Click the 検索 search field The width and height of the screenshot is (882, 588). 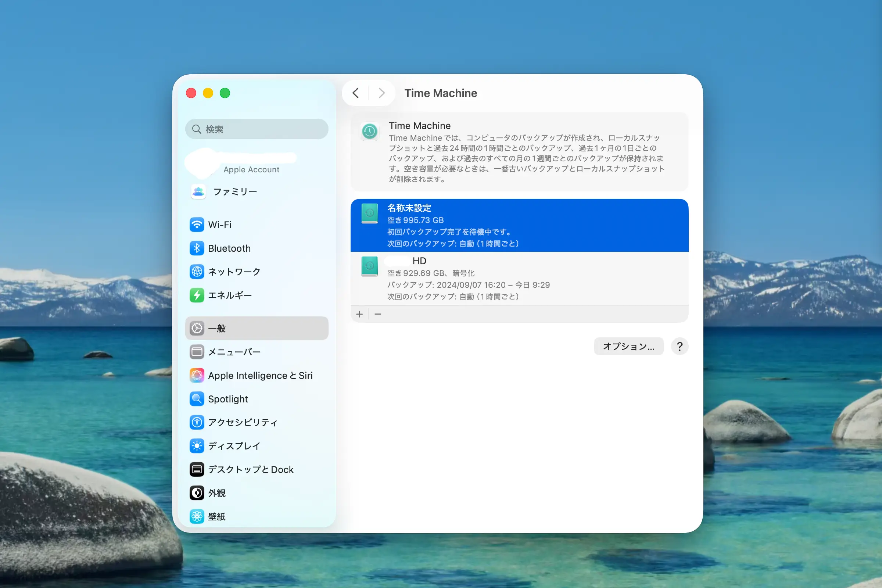coord(257,129)
